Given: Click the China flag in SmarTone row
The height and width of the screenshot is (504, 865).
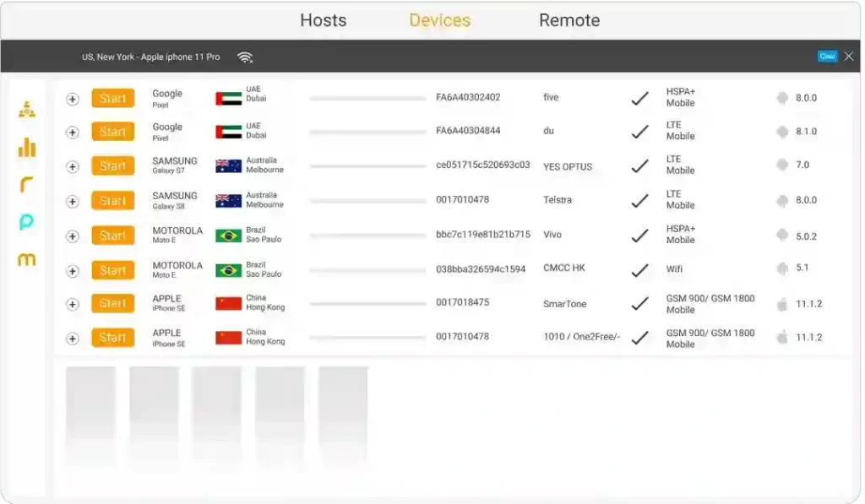Looking at the screenshot, I should point(228,303).
